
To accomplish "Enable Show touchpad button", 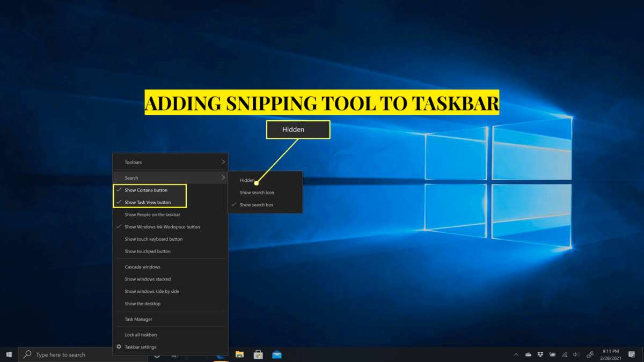I will pos(170,251).
